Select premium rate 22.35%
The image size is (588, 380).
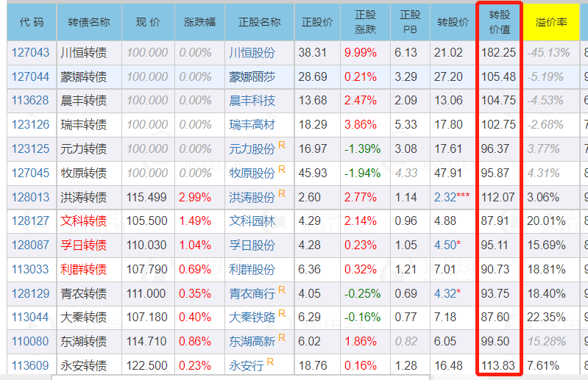tap(546, 317)
